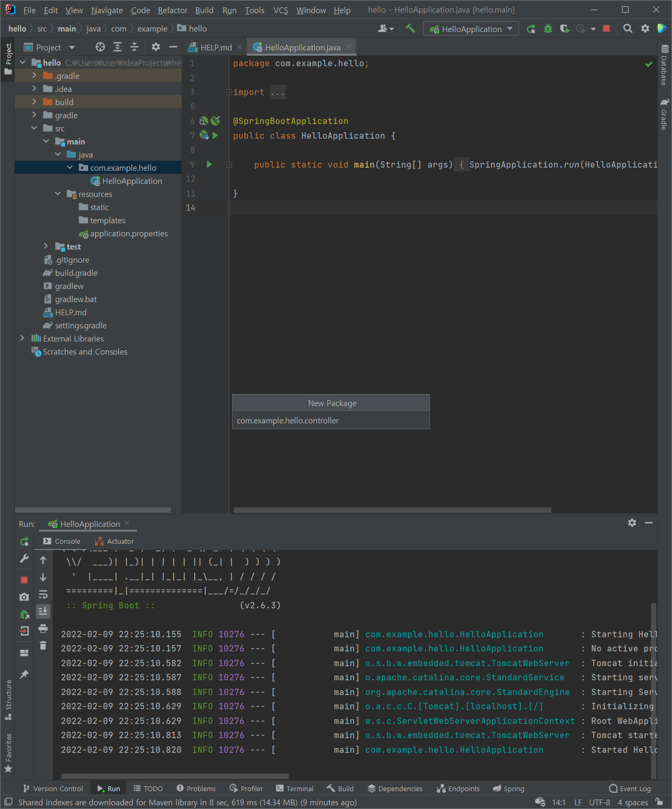Click Collapse All icon in Project panel
672x809 pixels.
coord(134,47)
